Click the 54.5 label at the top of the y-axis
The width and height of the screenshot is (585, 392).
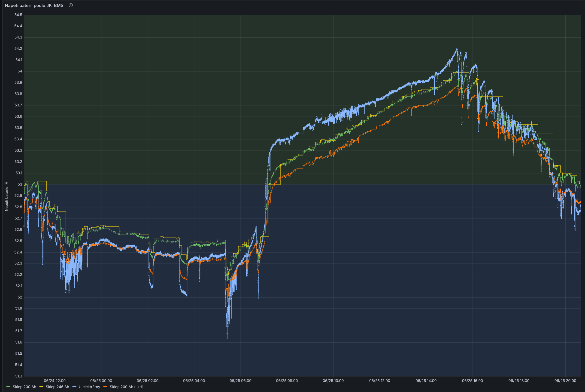coord(18,15)
